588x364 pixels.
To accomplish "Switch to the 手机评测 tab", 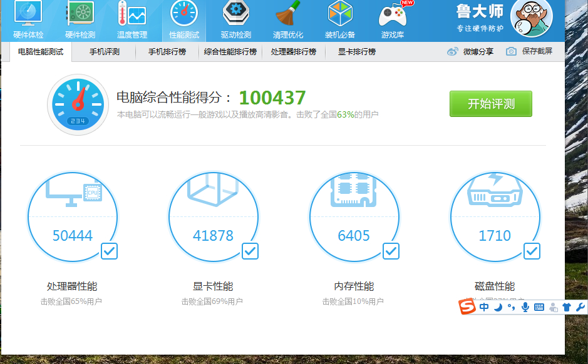I will click(104, 52).
